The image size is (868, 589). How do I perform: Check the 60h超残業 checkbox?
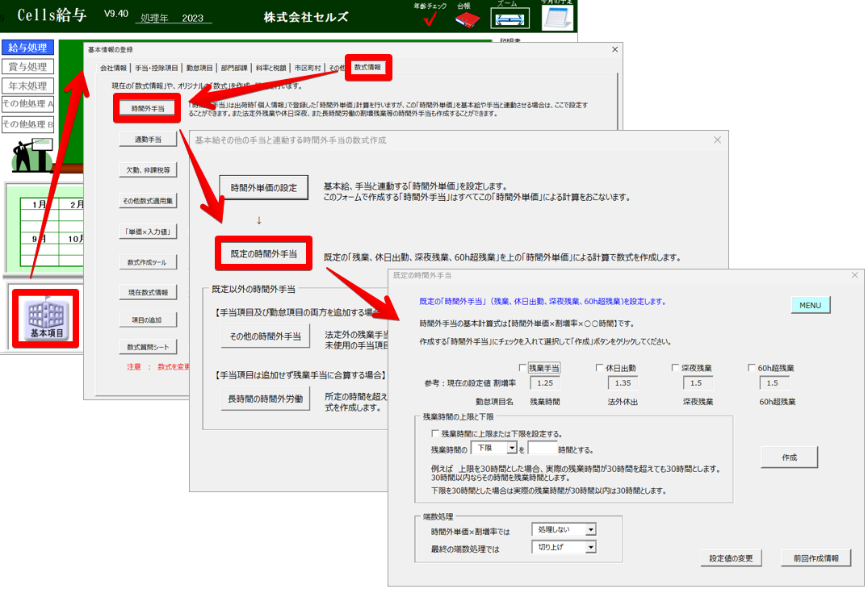(x=751, y=368)
